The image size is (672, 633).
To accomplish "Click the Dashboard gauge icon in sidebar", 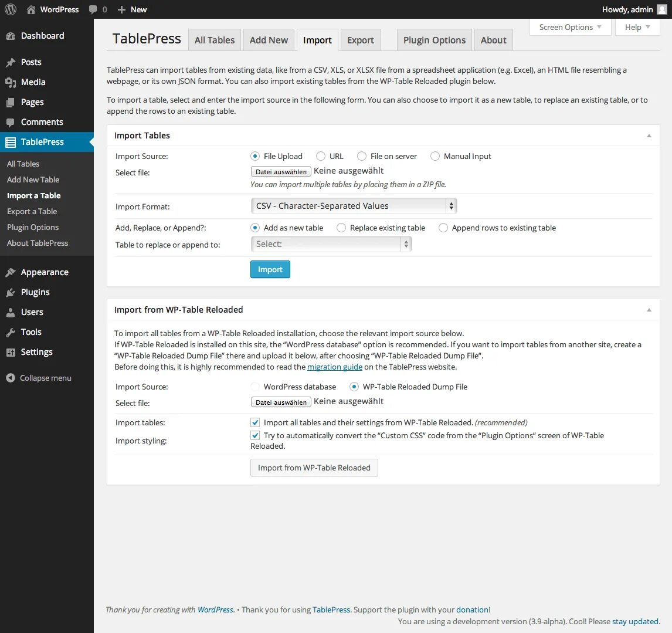I will tap(11, 36).
